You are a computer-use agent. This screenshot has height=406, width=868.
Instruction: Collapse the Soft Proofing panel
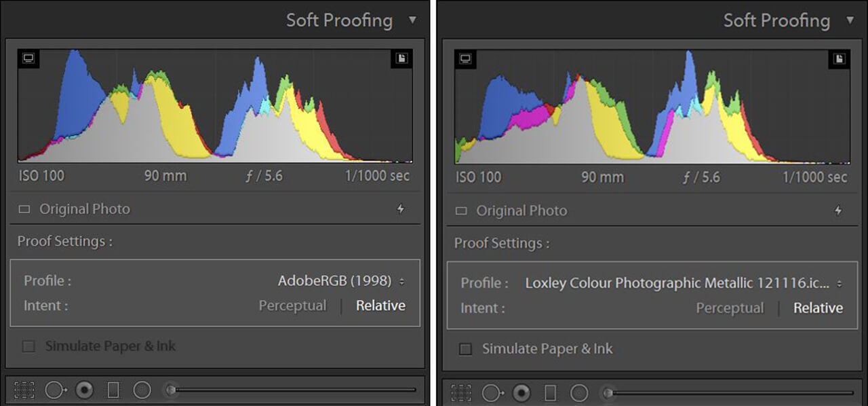pos(414,20)
